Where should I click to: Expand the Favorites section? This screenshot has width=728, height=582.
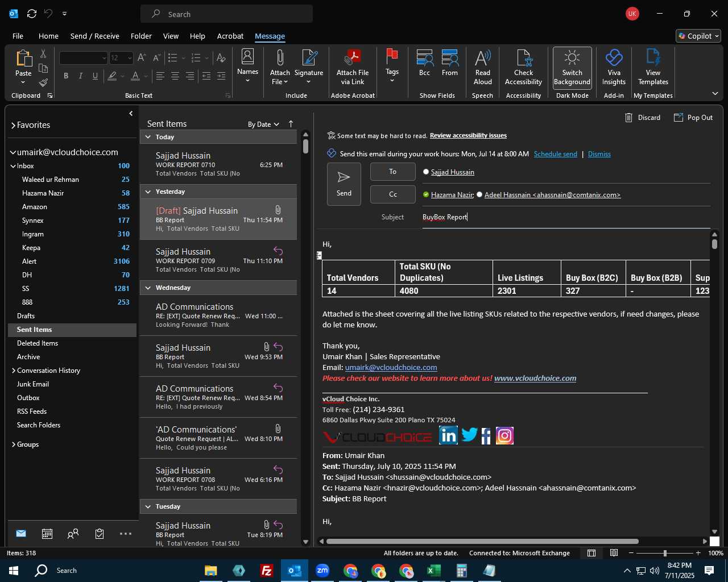(x=13, y=126)
